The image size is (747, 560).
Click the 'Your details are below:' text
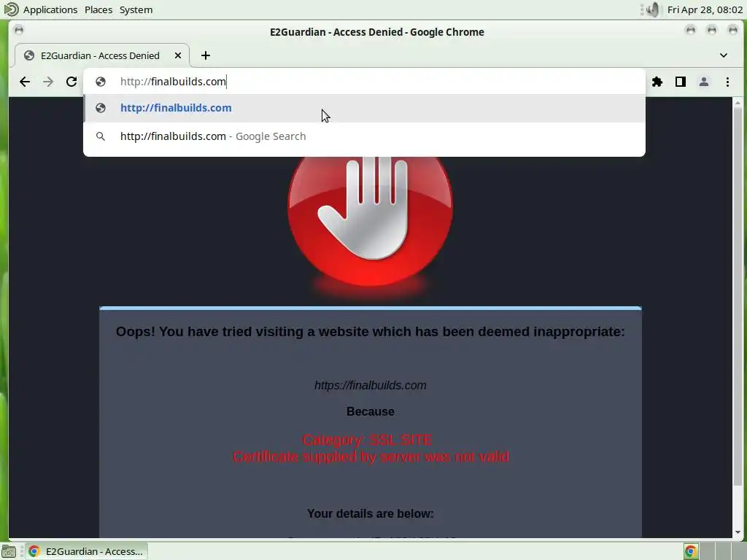[x=370, y=513]
